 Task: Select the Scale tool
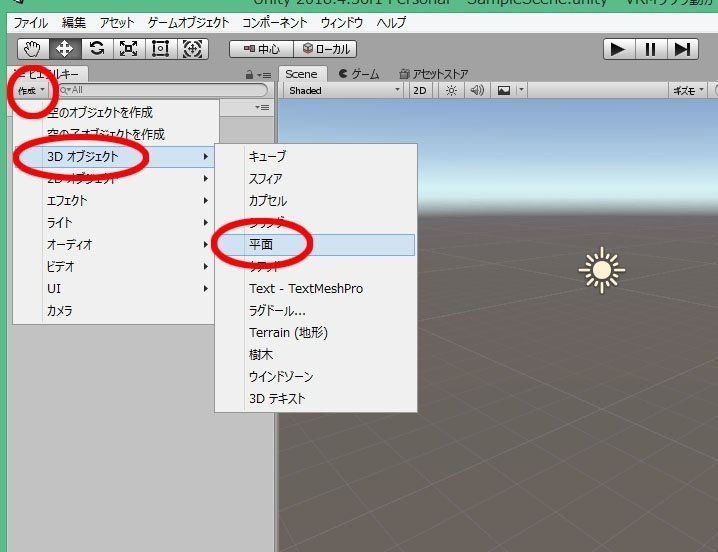129,49
